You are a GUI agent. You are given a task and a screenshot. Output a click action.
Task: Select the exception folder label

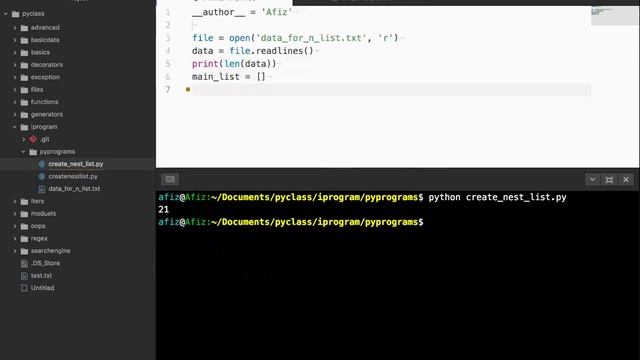[45, 77]
